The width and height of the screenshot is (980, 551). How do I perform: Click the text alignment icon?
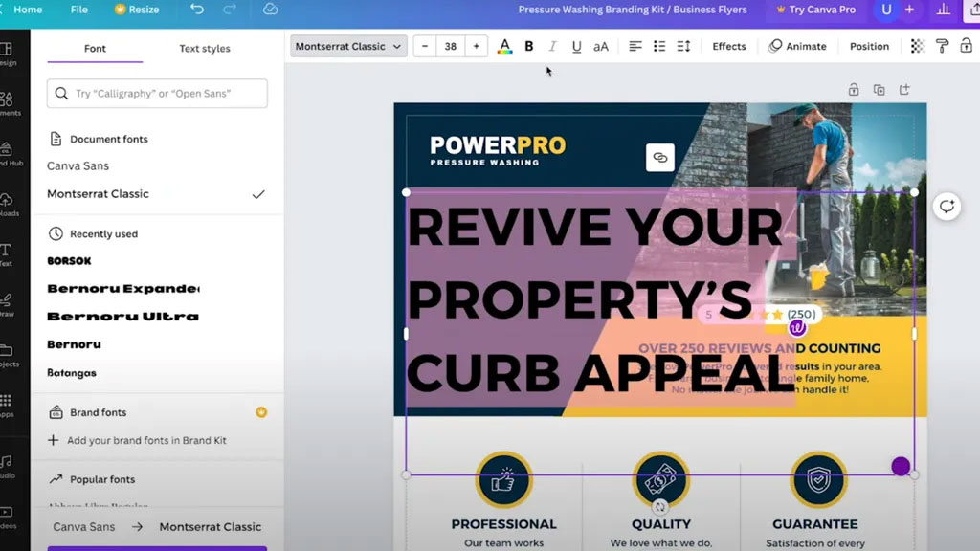[635, 46]
